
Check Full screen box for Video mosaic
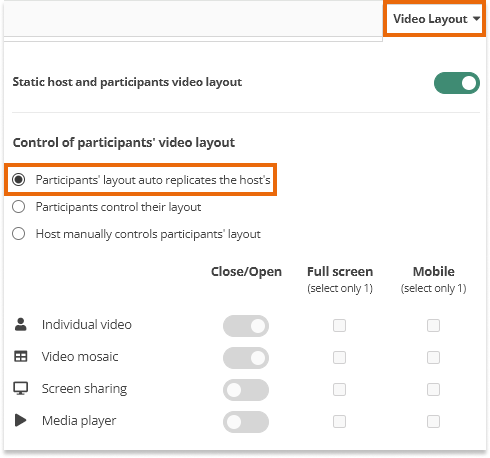[339, 357]
